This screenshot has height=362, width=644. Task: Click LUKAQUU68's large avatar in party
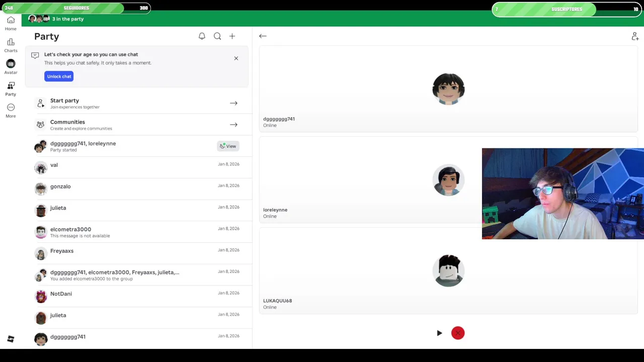(x=448, y=271)
